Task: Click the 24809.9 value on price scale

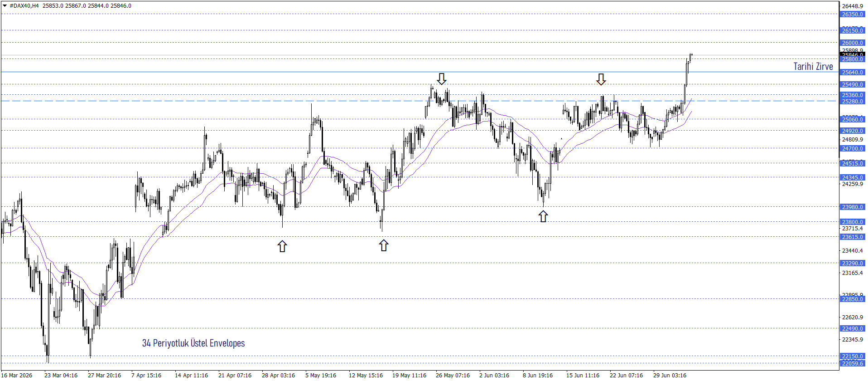Action: tap(853, 140)
